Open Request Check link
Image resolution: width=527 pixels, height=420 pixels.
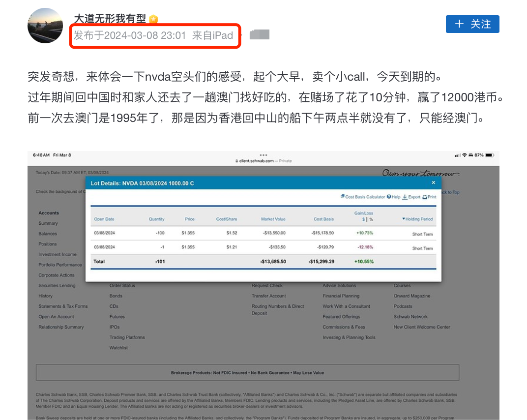point(267,286)
